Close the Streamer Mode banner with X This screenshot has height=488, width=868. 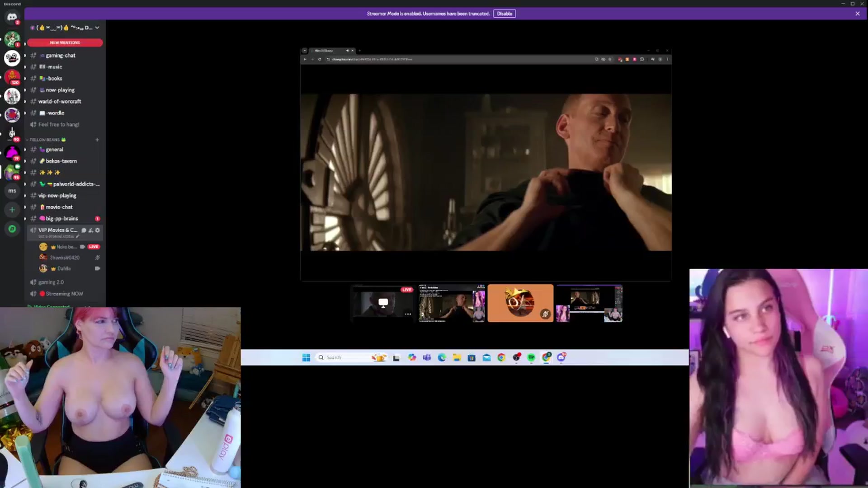858,14
